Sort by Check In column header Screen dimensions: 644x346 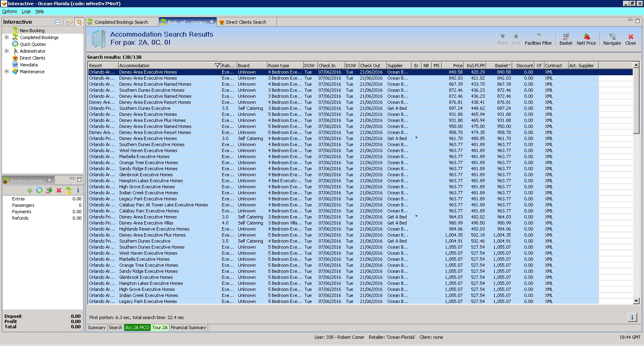331,66
